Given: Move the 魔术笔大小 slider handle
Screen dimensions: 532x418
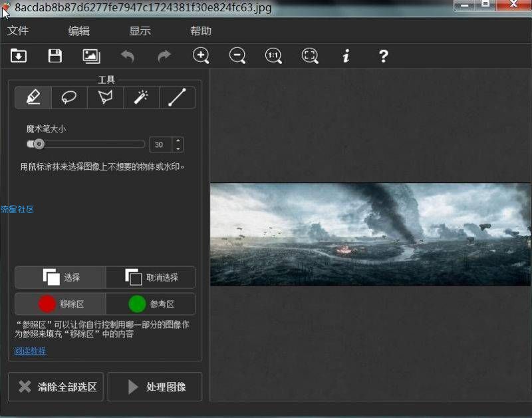Looking at the screenshot, I should click(39, 144).
